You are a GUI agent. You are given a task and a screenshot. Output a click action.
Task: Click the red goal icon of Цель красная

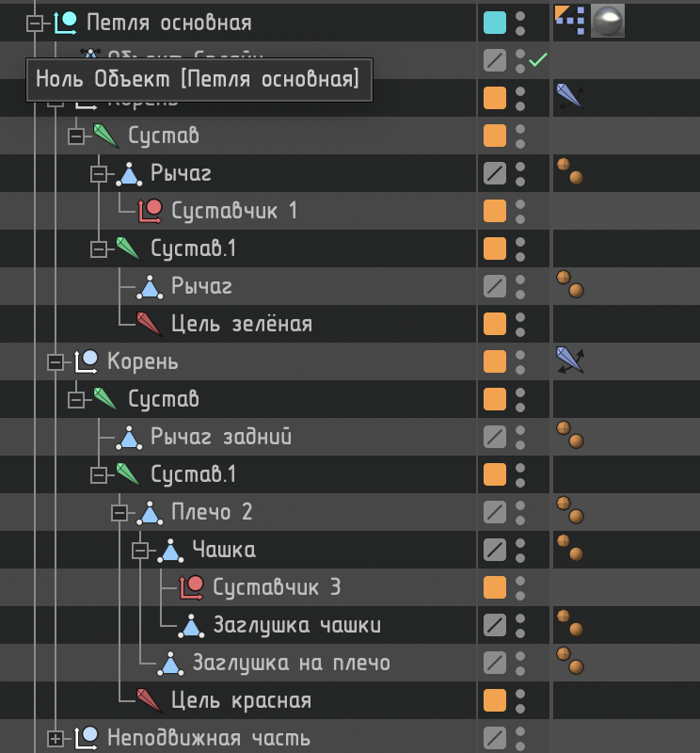point(151,700)
